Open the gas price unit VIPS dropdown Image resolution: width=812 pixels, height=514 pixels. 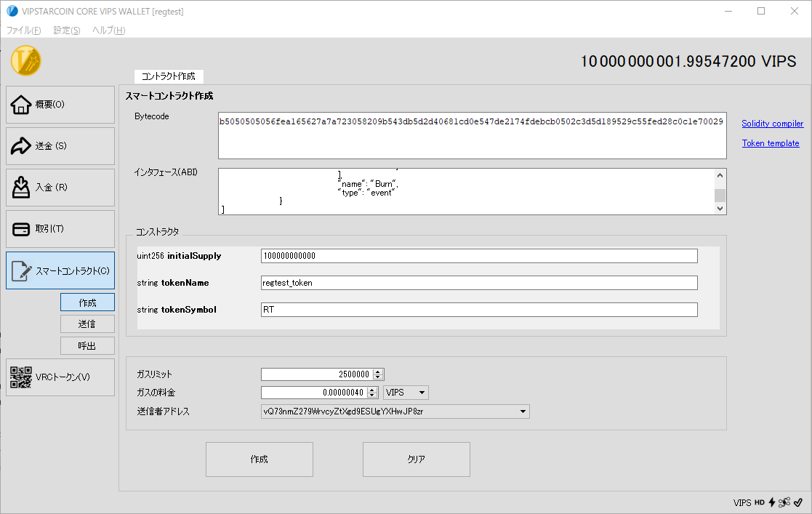coord(406,393)
